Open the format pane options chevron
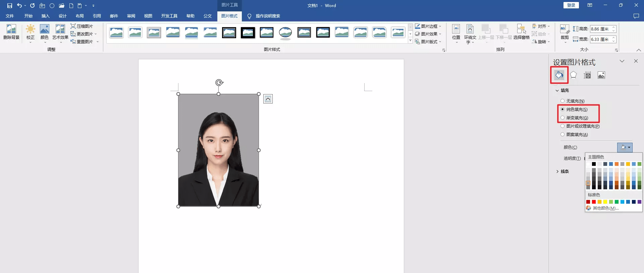The width and height of the screenshot is (644, 273). click(x=622, y=61)
